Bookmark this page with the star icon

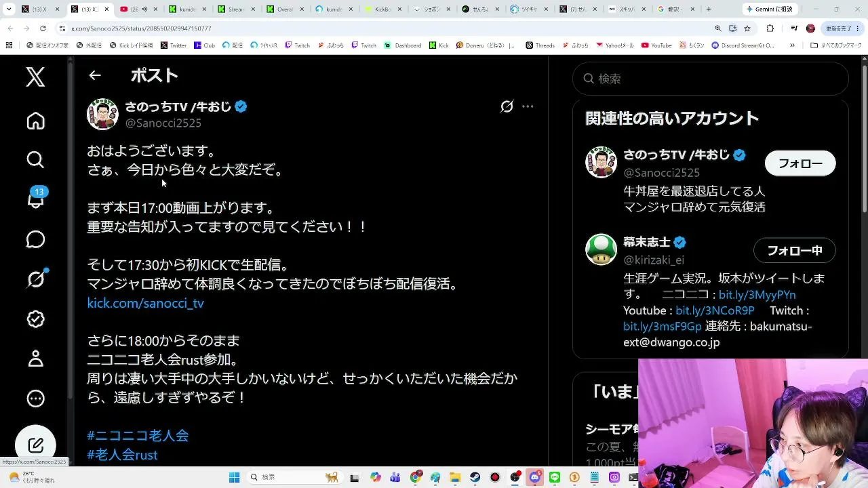click(747, 28)
